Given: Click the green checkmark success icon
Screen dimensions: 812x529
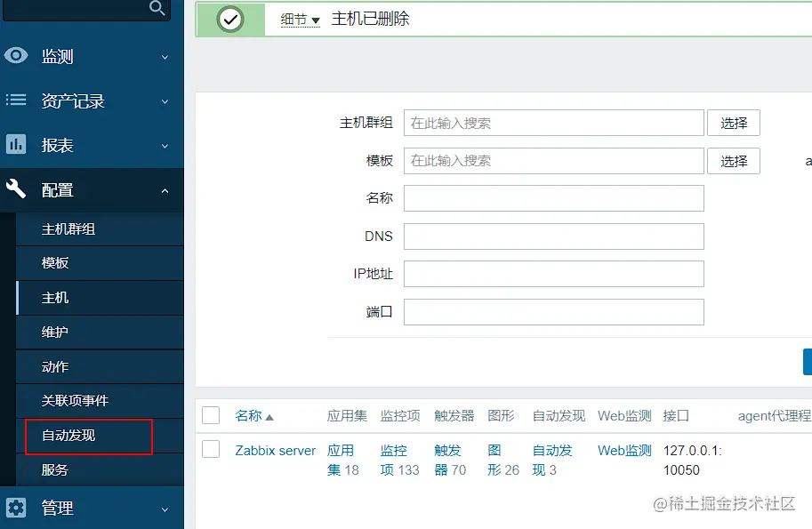Looking at the screenshot, I should click(230, 20).
